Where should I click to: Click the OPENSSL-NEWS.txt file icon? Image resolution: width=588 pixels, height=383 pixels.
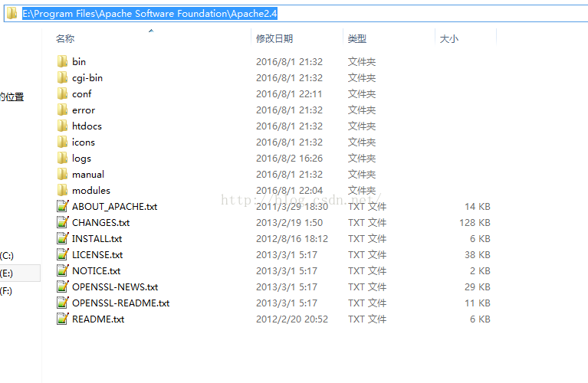coord(62,286)
